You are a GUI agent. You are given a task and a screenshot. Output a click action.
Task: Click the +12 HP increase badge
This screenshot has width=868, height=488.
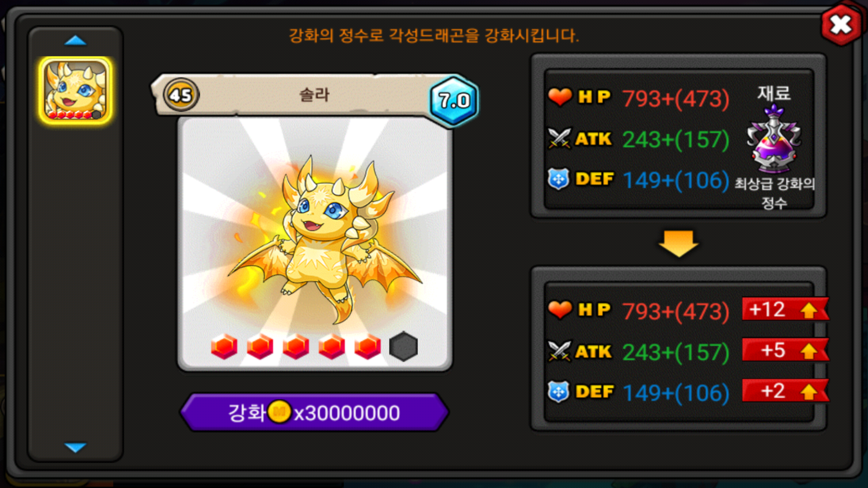786,310
